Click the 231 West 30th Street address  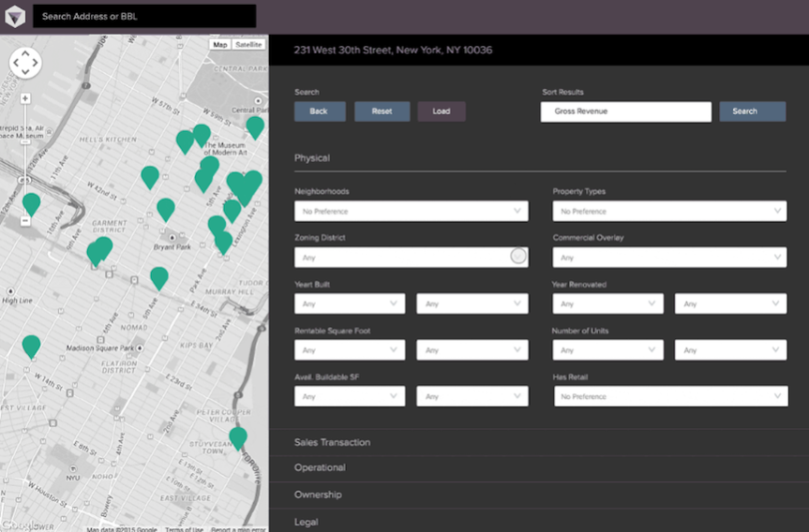click(x=394, y=50)
